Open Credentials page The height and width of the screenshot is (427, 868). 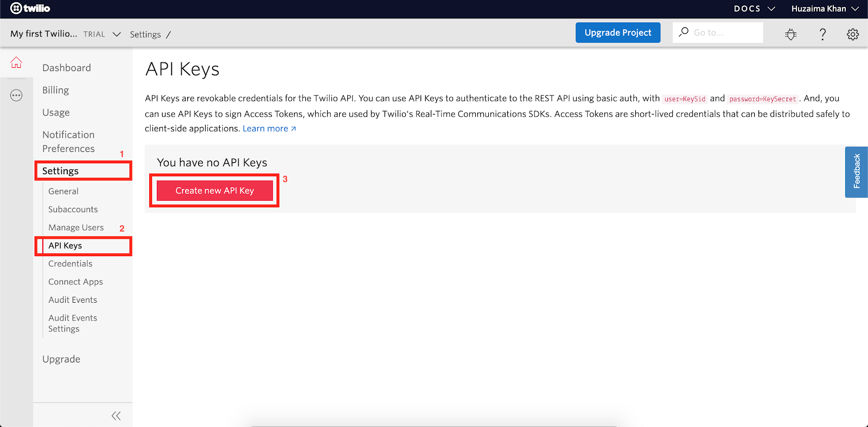(x=71, y=264)
